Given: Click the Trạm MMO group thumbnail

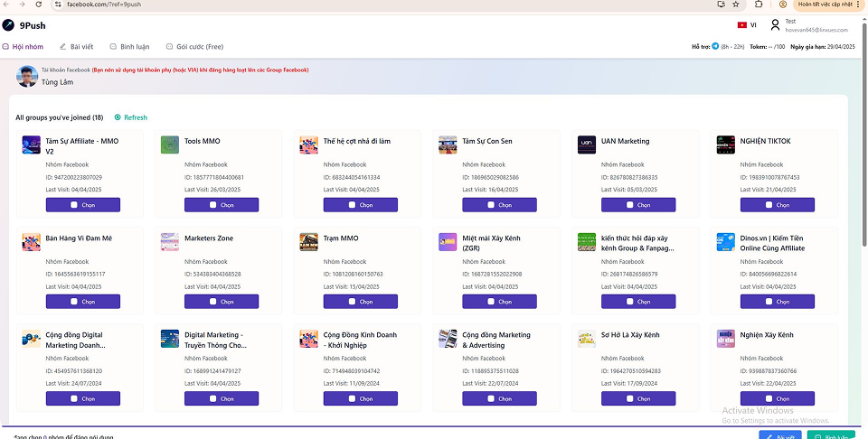Looking at the screenshot, I should click(309, 242).
